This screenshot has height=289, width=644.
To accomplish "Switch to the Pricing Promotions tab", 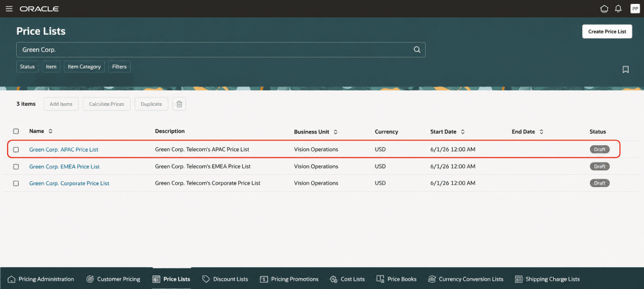I will click(x=289, y=279).
